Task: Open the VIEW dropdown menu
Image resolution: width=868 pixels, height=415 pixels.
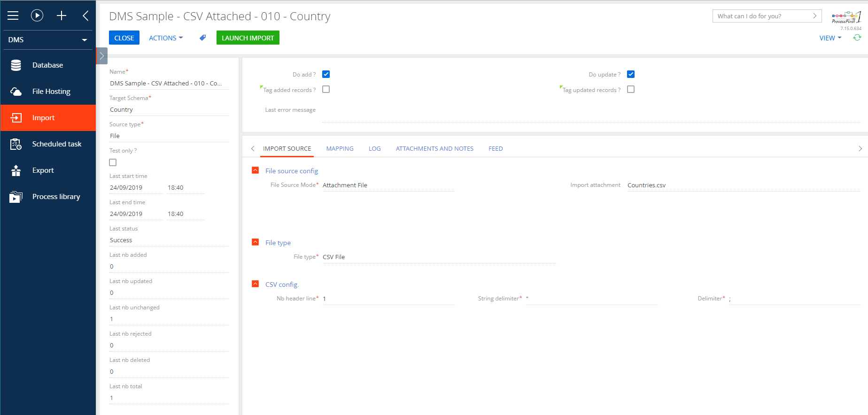Action: pyautogui.click(x=830, y=38)
